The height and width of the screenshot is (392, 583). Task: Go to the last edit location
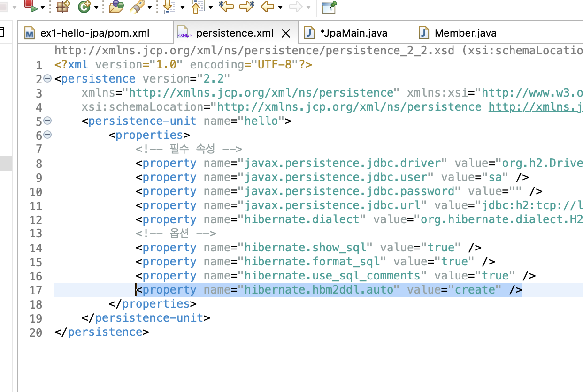226,7
